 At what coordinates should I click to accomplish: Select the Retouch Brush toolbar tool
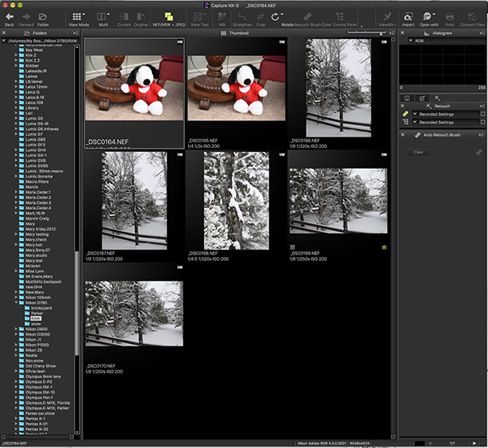tap(307, 17)
